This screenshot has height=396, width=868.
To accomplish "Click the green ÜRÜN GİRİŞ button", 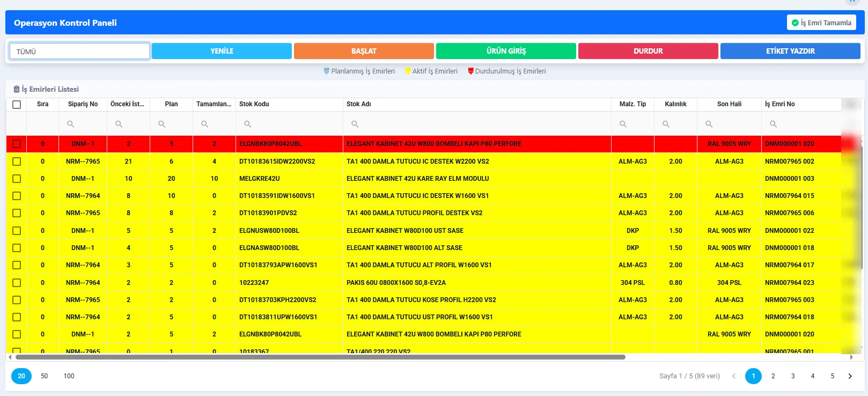I will coord(506,51).
